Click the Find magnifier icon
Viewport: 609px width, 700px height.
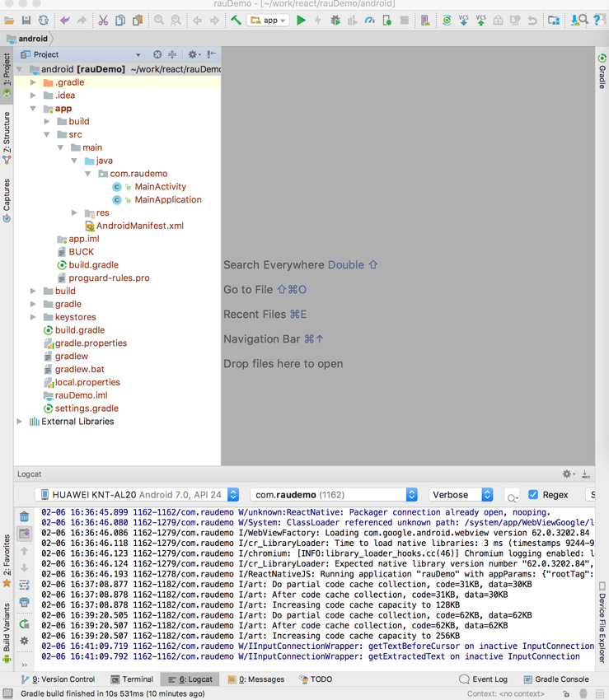158,21
